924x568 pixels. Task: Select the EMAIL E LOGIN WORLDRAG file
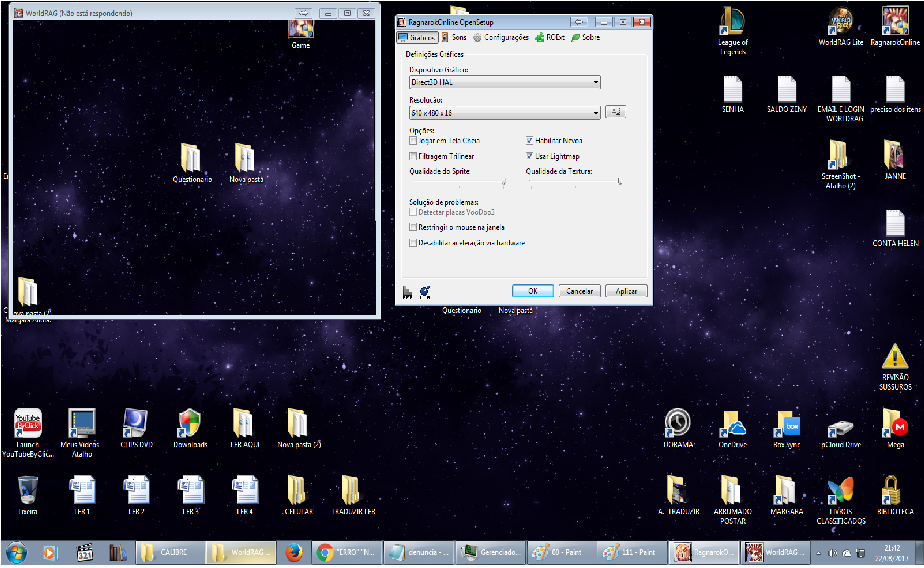pos(841,98)
